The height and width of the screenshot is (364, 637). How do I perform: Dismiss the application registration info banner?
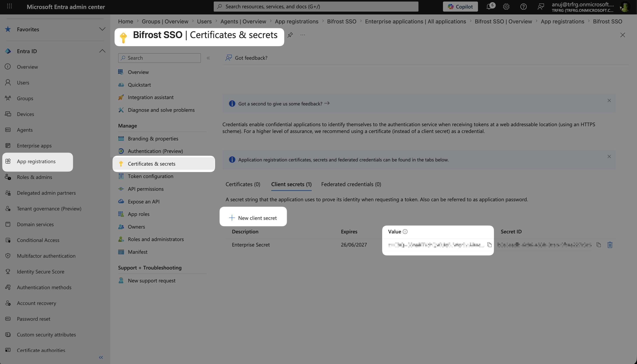pyautogui.click(x=609, y=156)
